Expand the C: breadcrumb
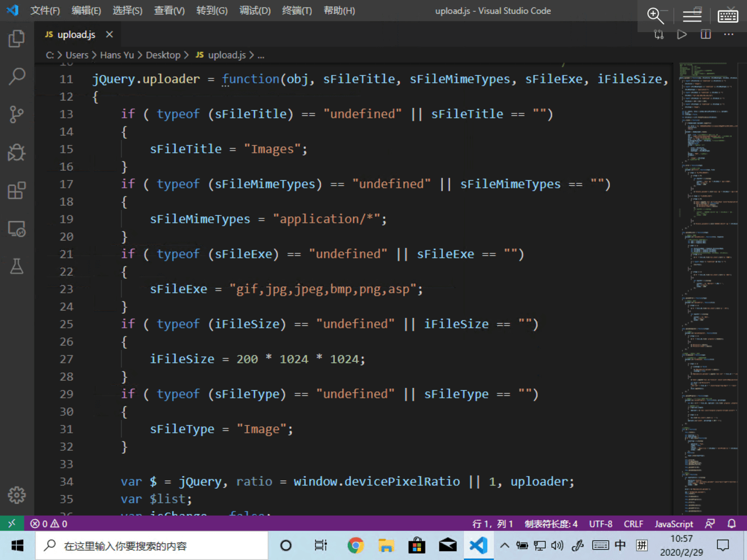 (x=50, y=55)
